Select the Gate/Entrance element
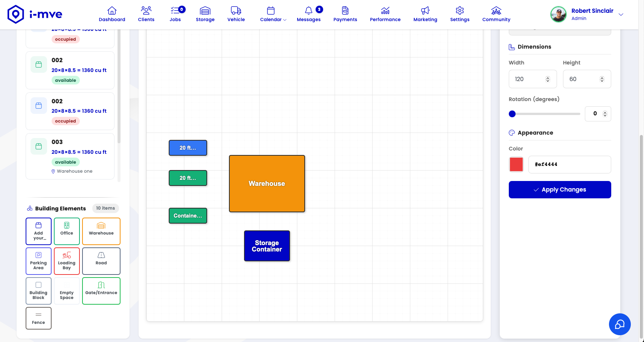The image size is (644, 342). pyautogui.click(x=101, y=291)
